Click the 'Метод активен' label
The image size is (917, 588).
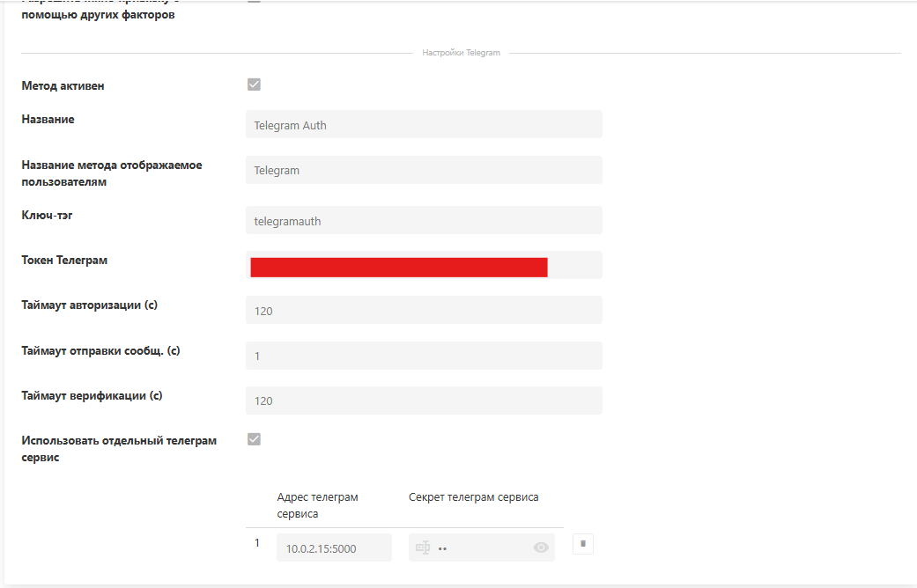tap(63, 86)
